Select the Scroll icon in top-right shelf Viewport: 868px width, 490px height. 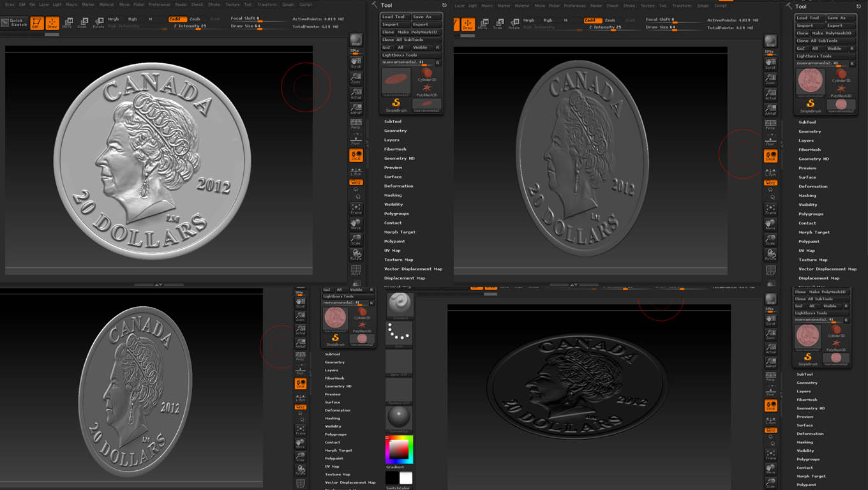770,64
